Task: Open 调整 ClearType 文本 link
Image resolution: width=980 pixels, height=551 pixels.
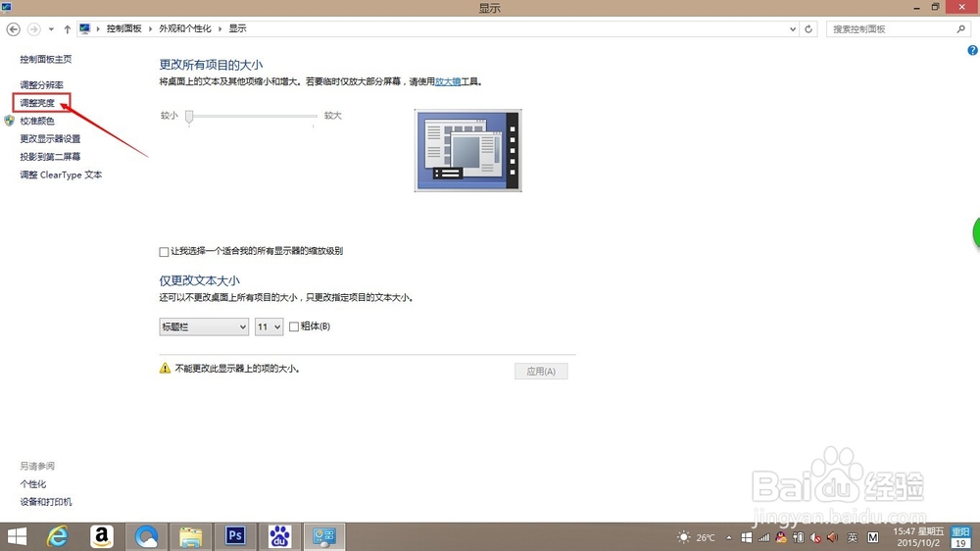Action: click(x=61, y=175)
